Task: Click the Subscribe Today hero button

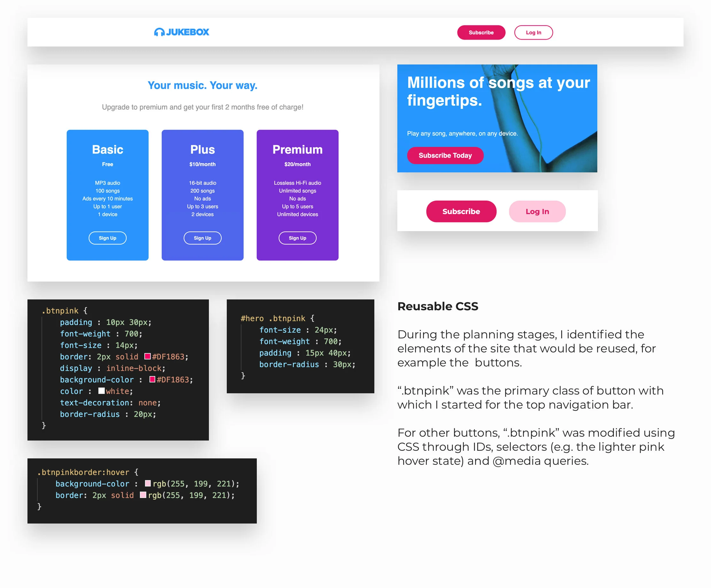Action: pos(445,155)
